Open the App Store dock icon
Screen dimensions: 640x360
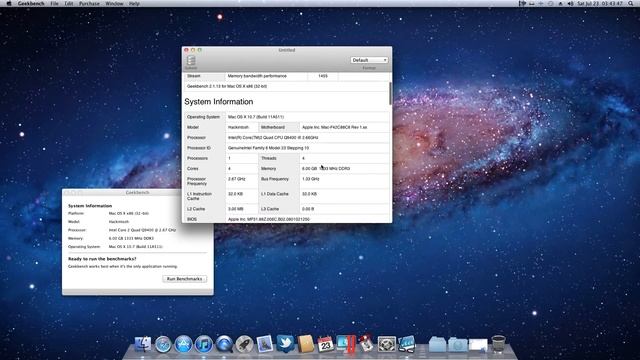click(x=183, y=344)
